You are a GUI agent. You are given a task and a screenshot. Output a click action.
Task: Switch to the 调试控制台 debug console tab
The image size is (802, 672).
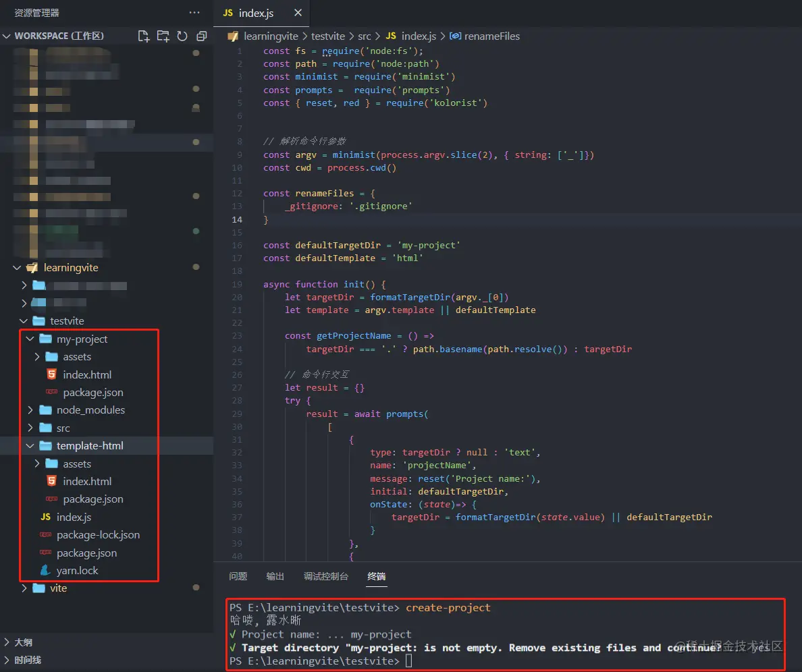pyautogui.click(x=326, y=576)
